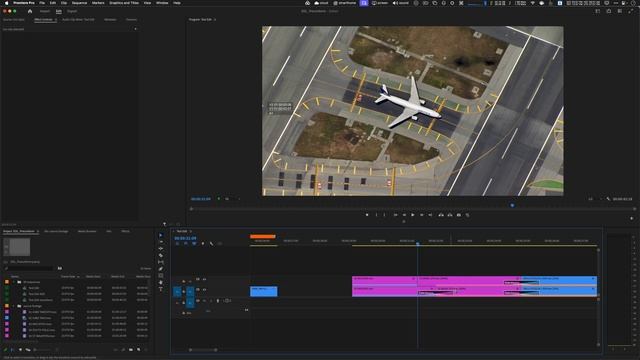Select the Type tool
Screen dimensions: 640x360
point(160,289)
